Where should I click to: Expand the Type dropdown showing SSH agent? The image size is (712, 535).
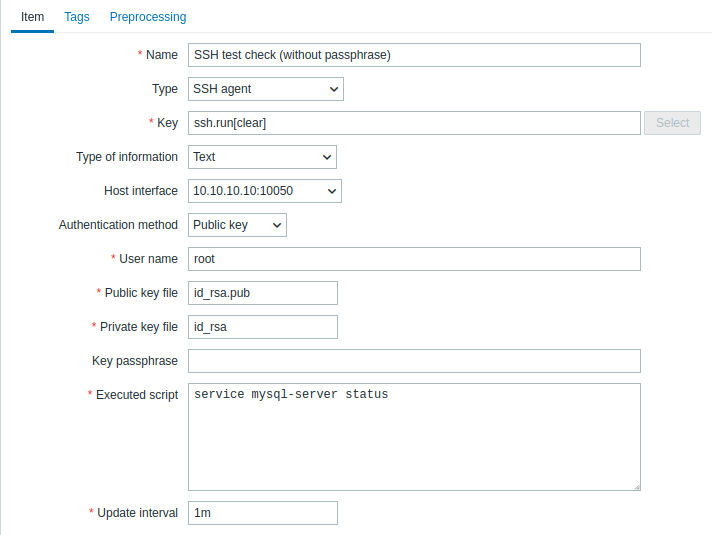tap(265, 89)
